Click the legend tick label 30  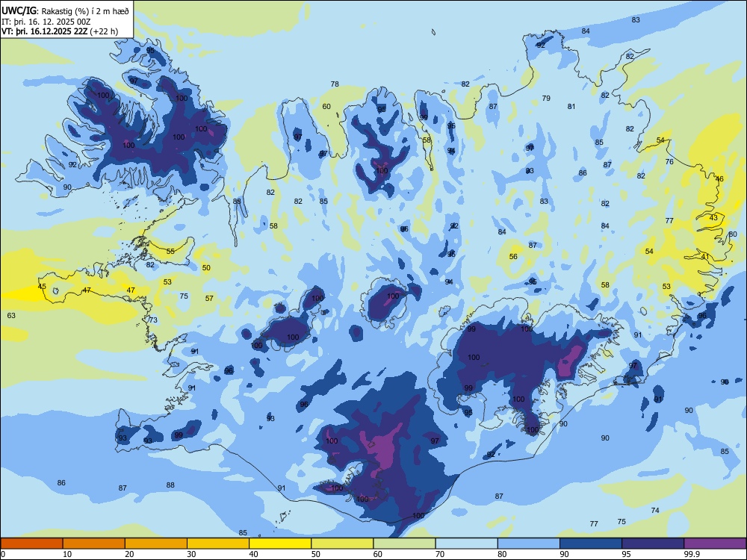[x=191, y=554]
